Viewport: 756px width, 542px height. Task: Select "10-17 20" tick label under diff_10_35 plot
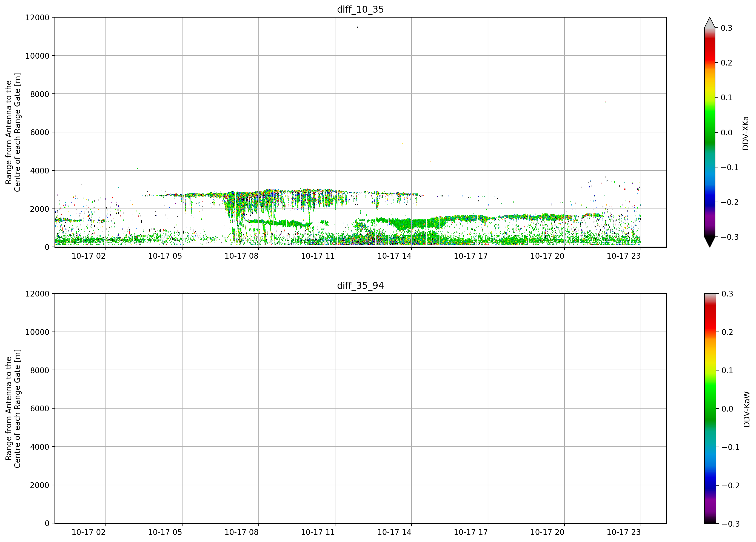[x=547, y=256]
